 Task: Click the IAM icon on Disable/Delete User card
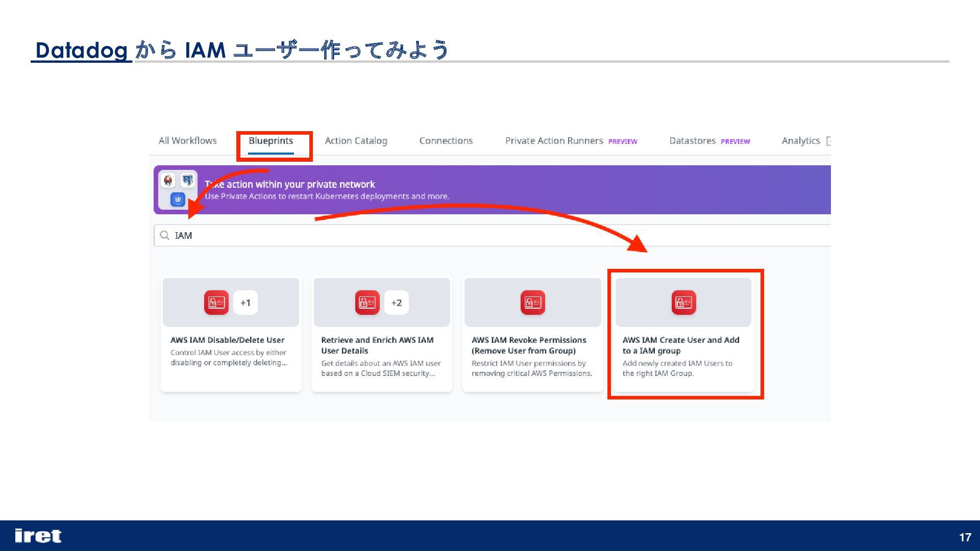216,303
